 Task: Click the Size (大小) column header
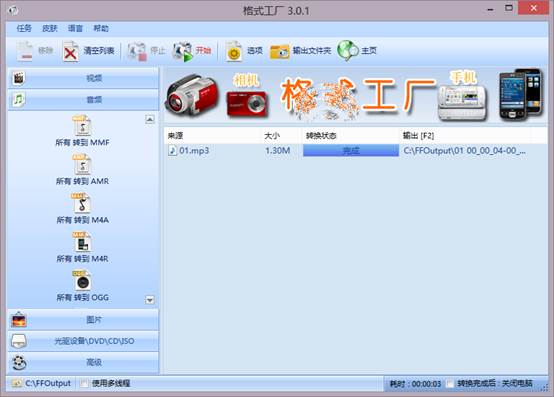pyautogui.click(x=282, y=136)
